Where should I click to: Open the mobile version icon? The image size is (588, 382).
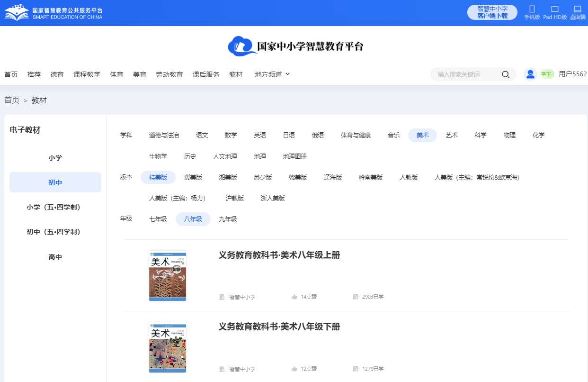(532, 9)
